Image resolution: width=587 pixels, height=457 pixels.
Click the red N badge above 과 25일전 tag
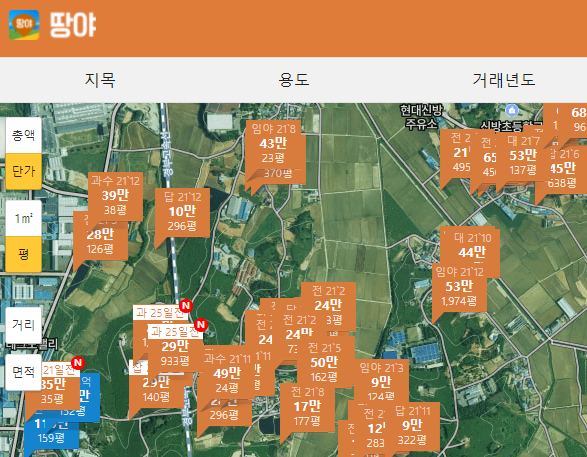point(186,306)
